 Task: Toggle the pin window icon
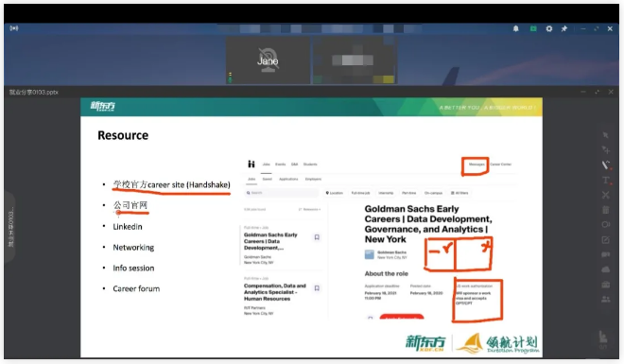click(564, 28)
